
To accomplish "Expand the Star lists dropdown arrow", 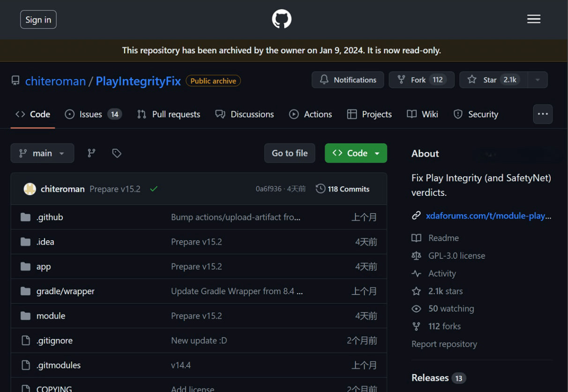I will (538, 80).
